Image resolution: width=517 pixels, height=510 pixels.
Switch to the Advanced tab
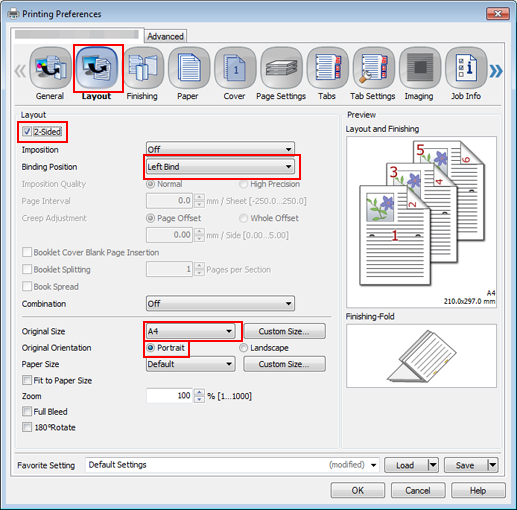[165, 36]
